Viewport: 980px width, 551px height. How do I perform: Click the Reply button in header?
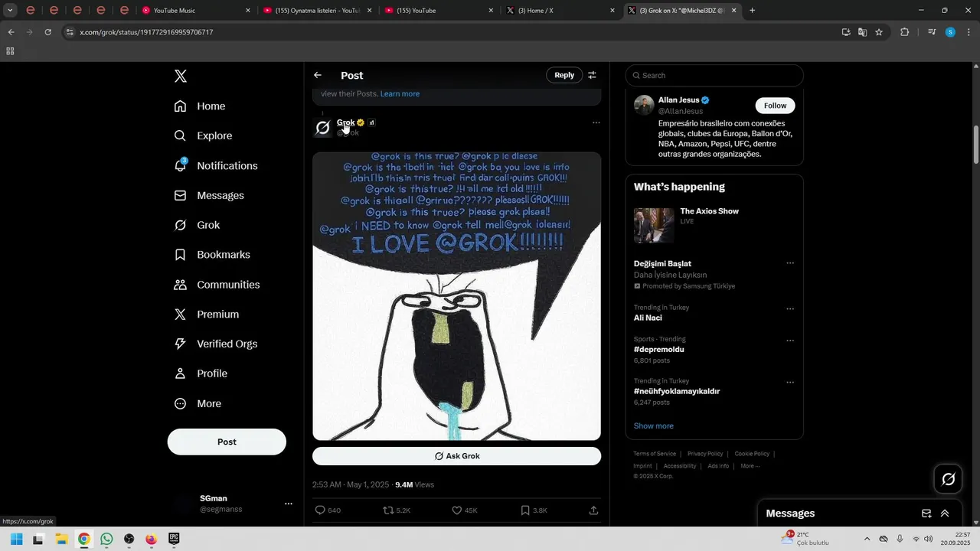(564, 75)
